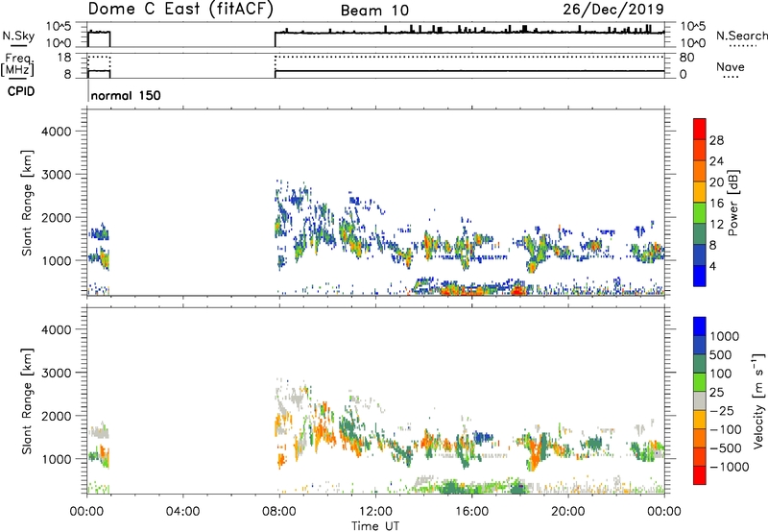
Task: Click the 'normal 150' CPID text
Action: click(x=126, y=95)
